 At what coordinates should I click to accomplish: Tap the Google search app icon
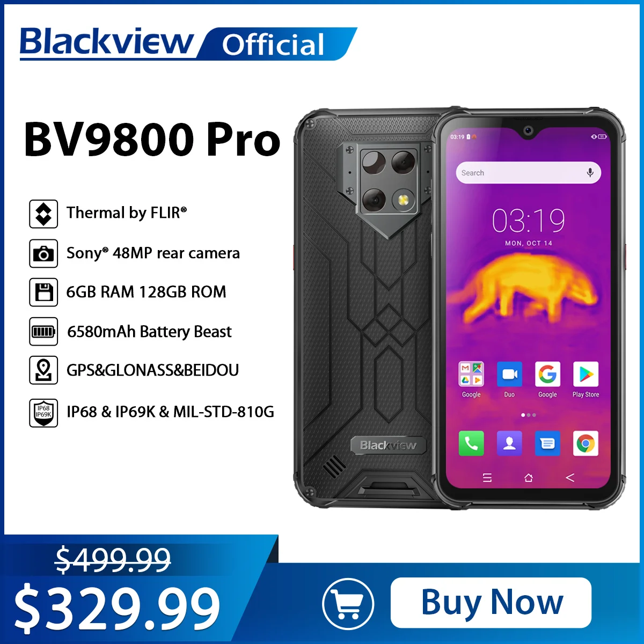tap(547, 374)
